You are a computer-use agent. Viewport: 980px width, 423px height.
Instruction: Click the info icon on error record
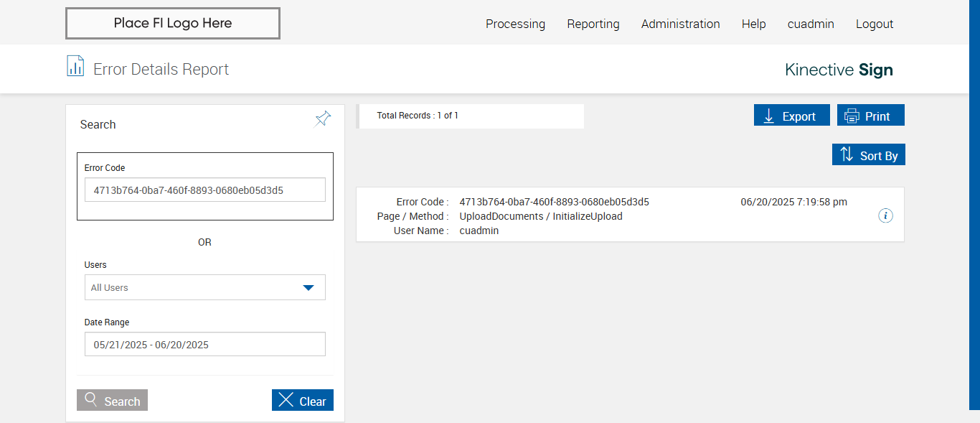tap(885, 215)
